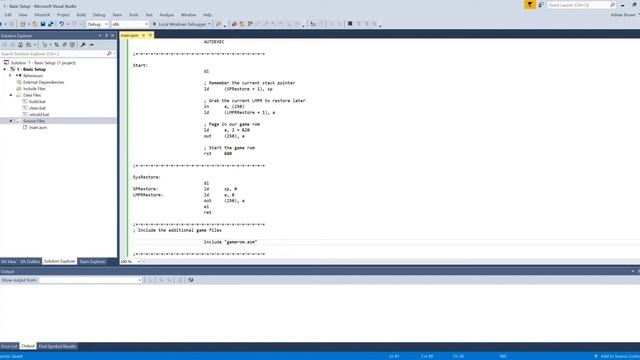Image resolution: width=640 pixels, height=360 pixels.
Task: Collapse the Source Files folder
Action: tap(11, 121)
